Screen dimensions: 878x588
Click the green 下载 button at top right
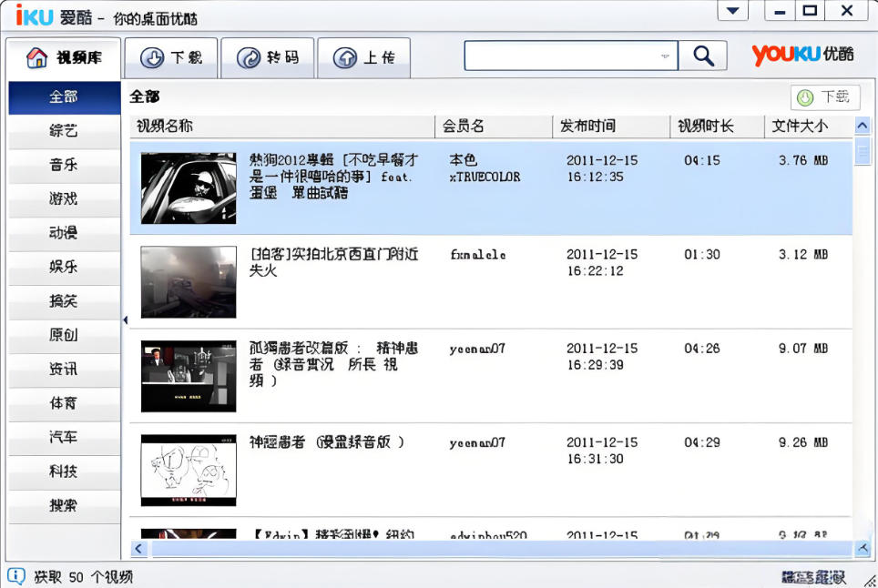pos(825,97)
